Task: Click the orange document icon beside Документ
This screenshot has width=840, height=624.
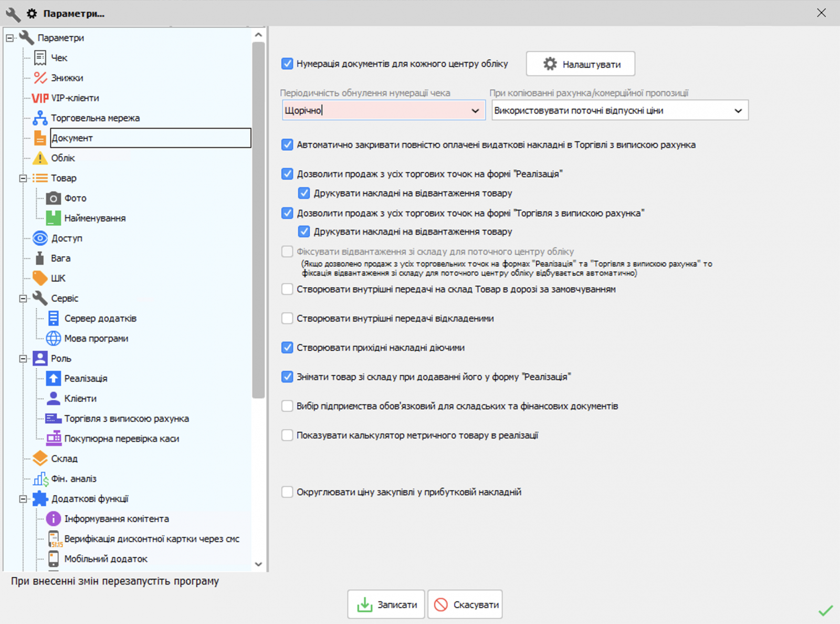Action: (40, 138)
